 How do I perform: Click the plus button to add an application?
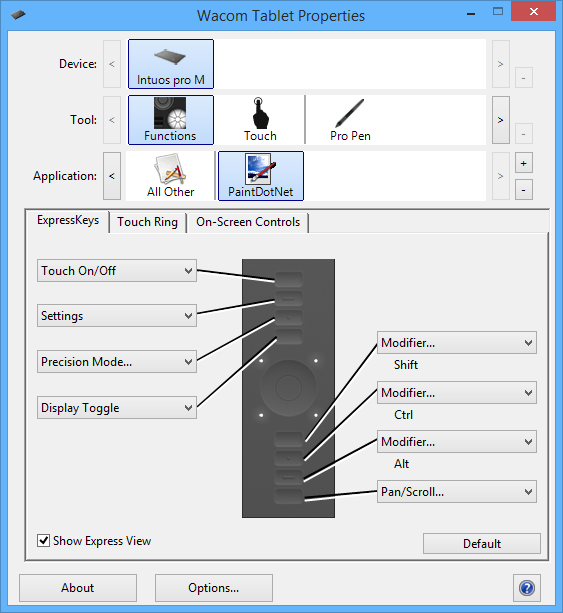524,163
